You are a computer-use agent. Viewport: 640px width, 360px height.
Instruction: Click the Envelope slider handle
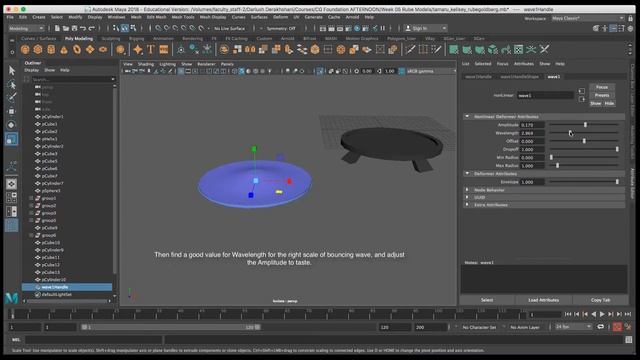pyautogui.click(x=617, y=182)
